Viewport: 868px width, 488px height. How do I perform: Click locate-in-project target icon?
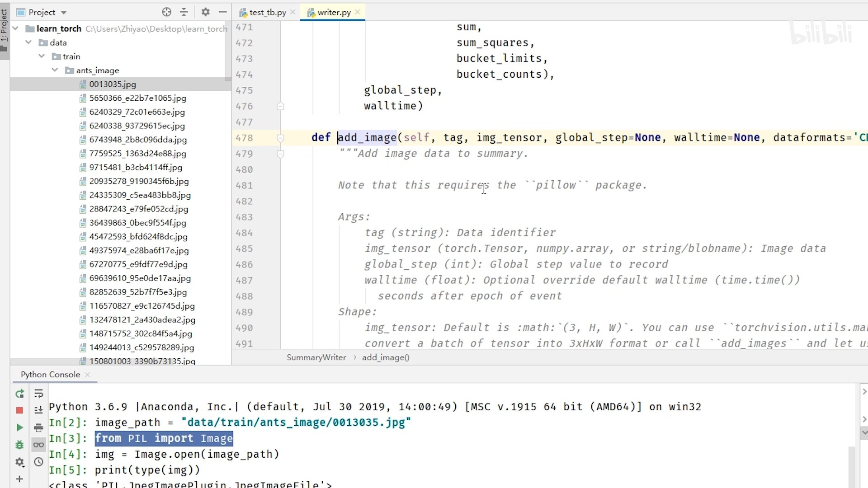[x=166, y=12]
